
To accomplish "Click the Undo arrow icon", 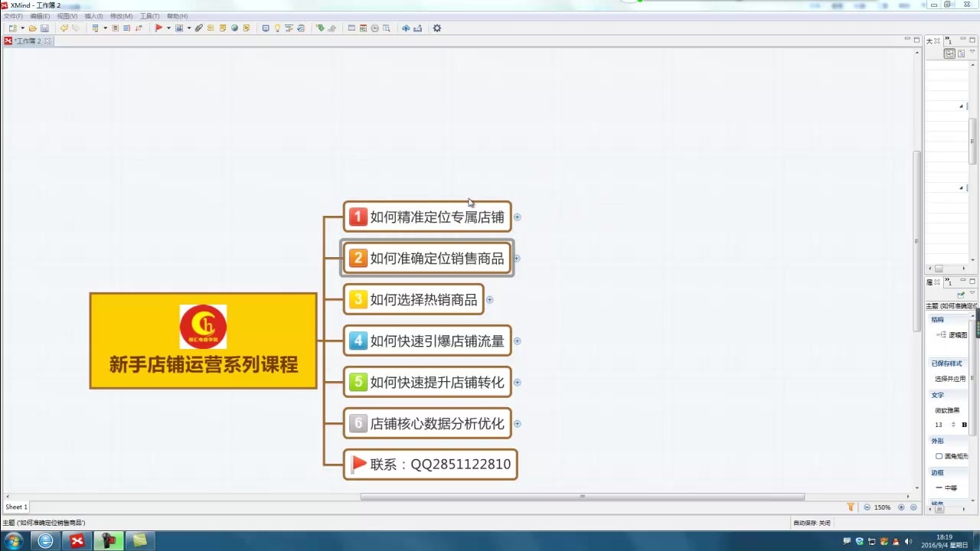I will (65, 28).
